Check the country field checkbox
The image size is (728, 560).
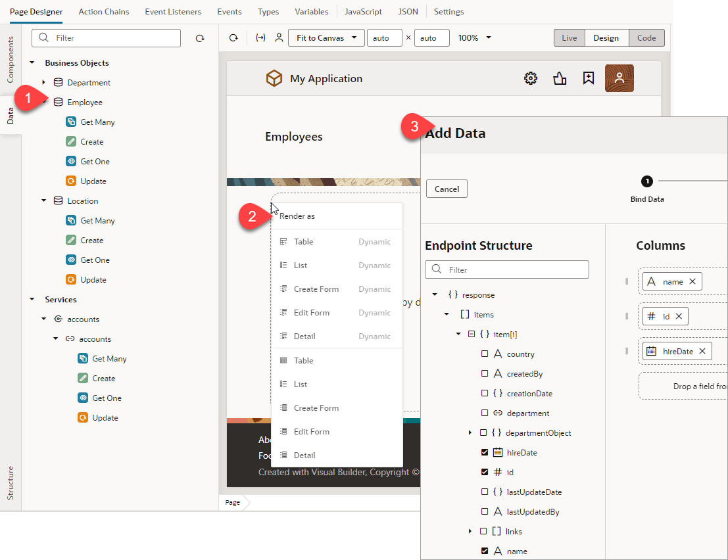pos(485,354)
